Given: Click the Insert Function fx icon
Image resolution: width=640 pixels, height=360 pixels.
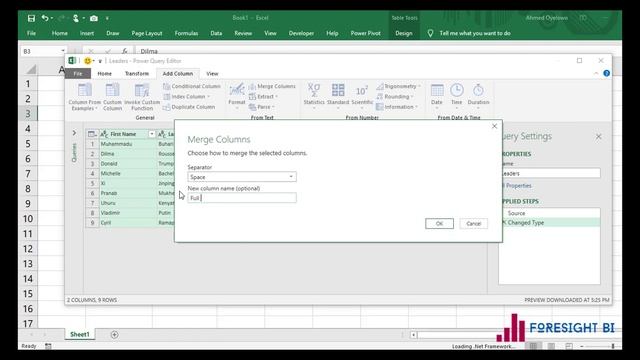Looking at the screenshot, I should (x=124, y=51).
